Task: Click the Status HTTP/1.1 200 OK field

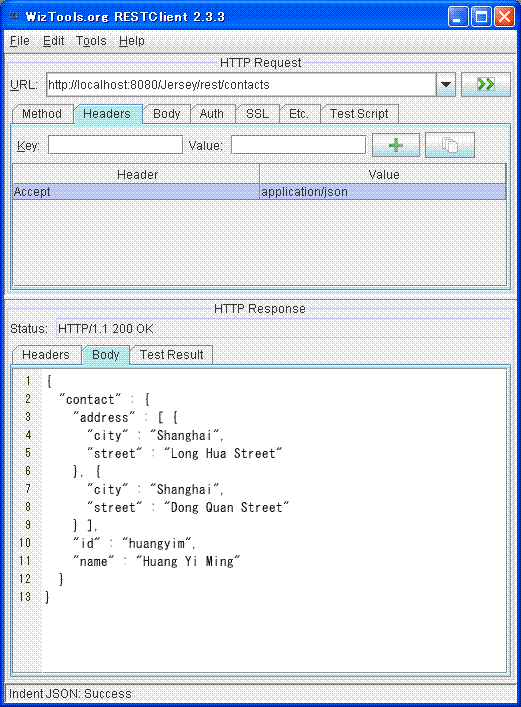Action: pos(283,329)
